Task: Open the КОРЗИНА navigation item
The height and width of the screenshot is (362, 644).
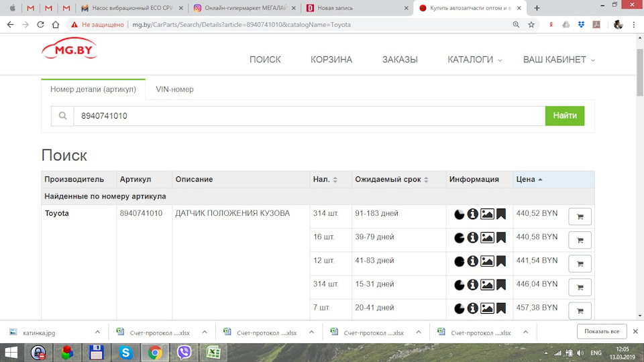Action: [331, 60]
